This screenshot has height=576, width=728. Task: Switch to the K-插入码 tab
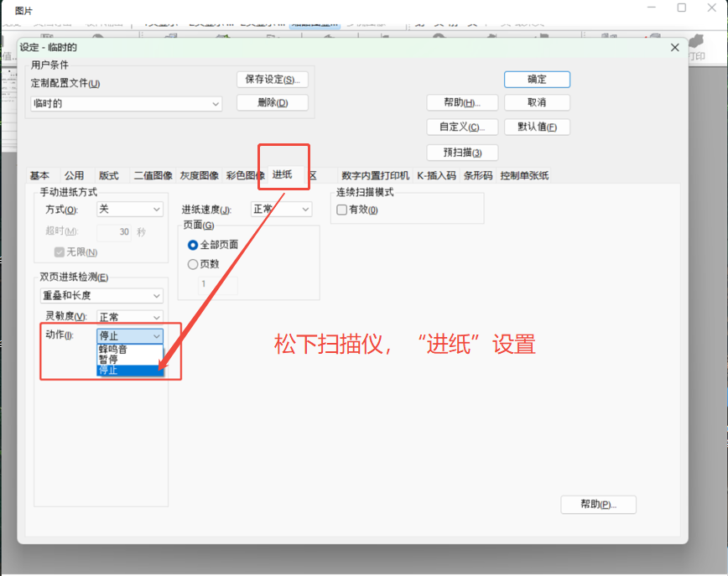436,175
